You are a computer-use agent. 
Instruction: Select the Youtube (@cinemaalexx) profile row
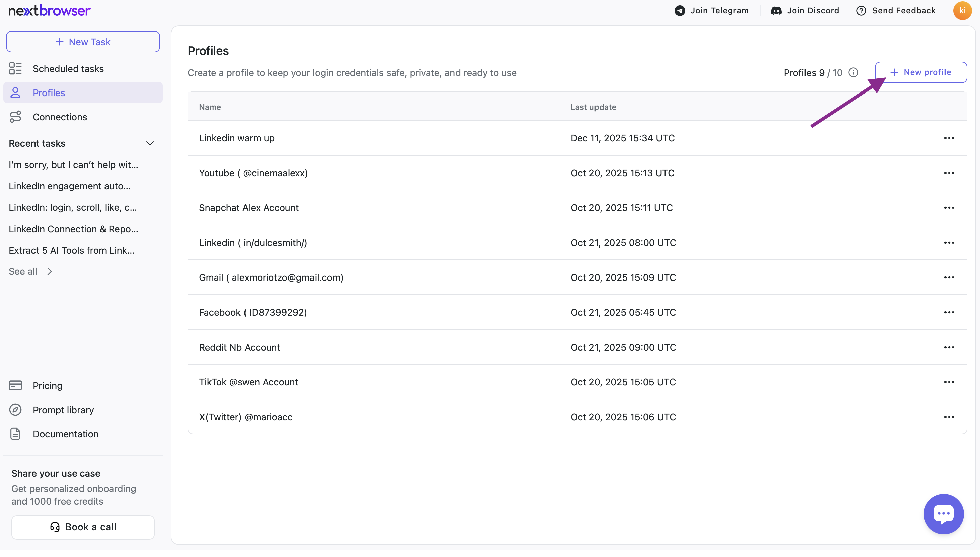coord(254,173)
